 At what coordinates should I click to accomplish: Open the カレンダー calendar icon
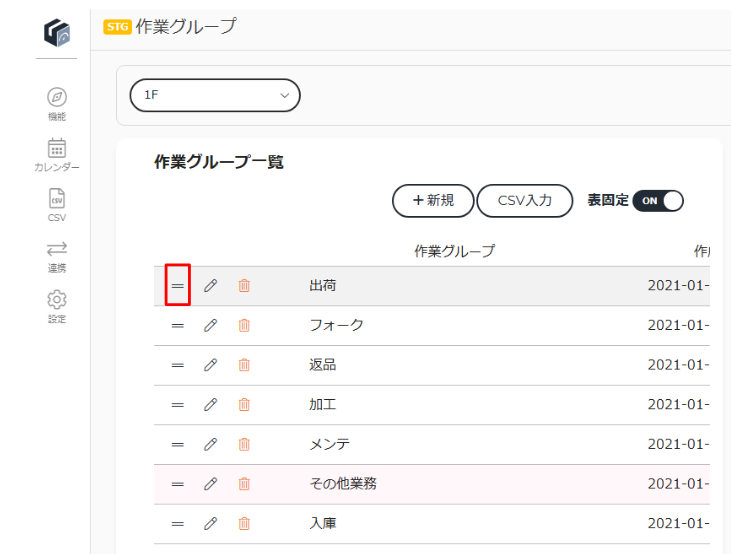57,148
